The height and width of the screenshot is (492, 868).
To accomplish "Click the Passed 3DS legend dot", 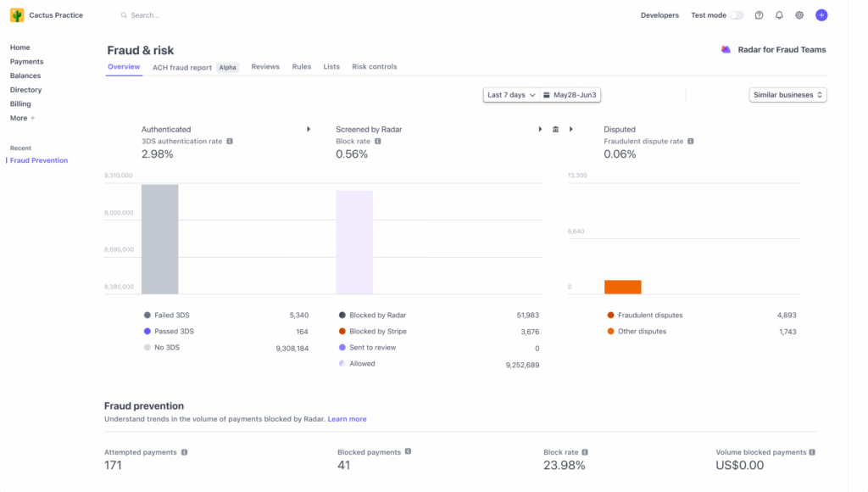I will [x=147, y=332].
